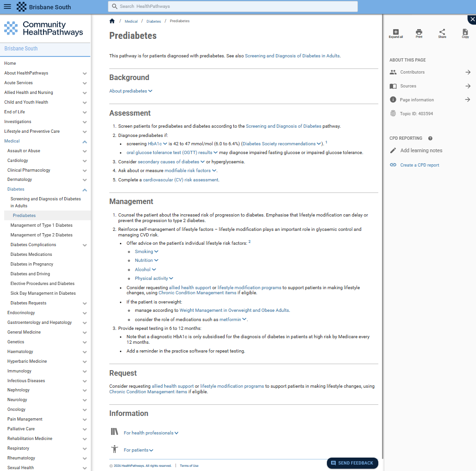Click the Send Feedback button
The image size is (476, 471).
click(x=352, y=463)
